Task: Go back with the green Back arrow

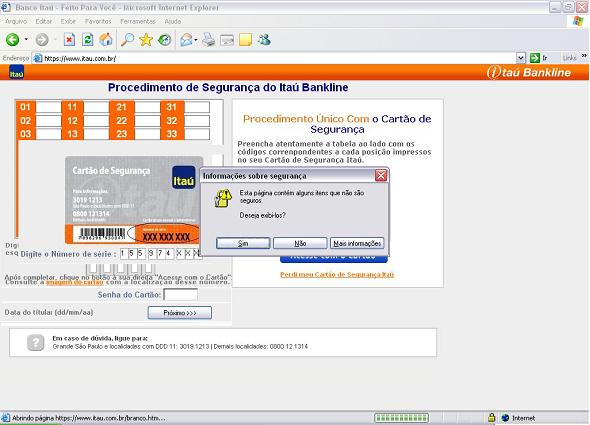Action: point(12,40)
